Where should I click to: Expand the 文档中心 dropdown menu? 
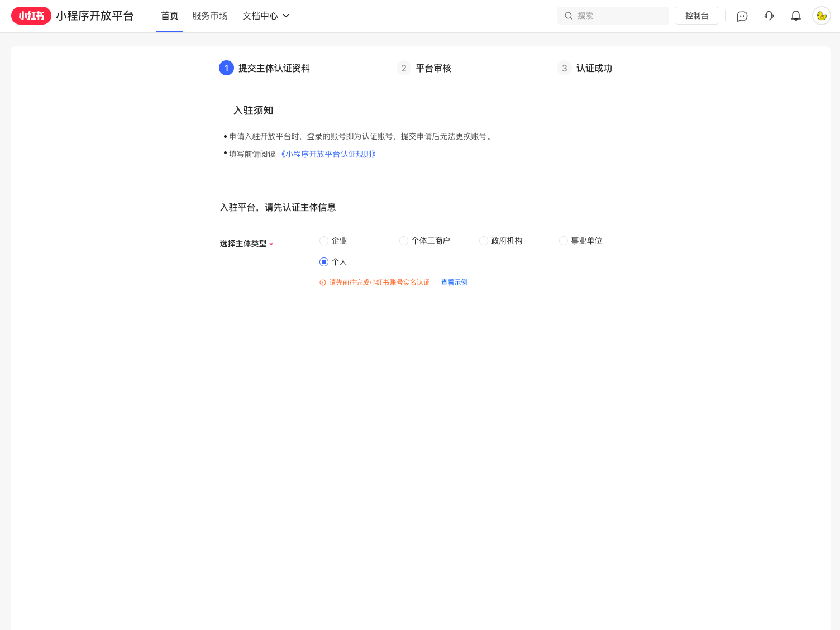click(x=266, y=16)
